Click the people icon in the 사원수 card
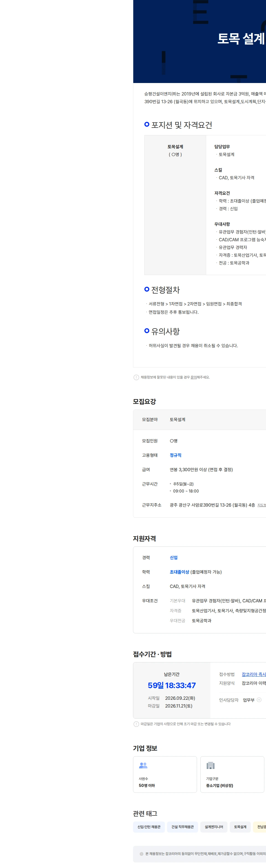 (x=143, y=765)
